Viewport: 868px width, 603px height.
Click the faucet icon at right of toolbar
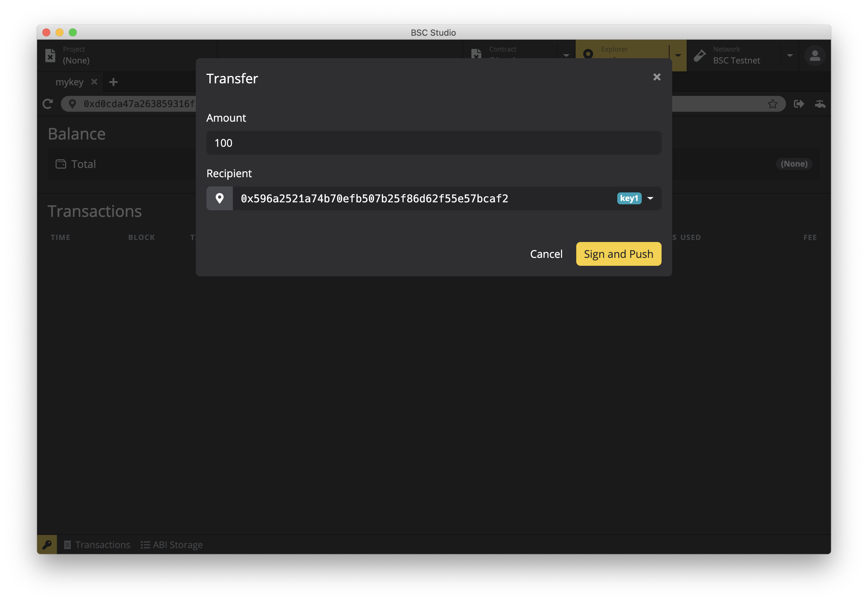tap(820, 104)
